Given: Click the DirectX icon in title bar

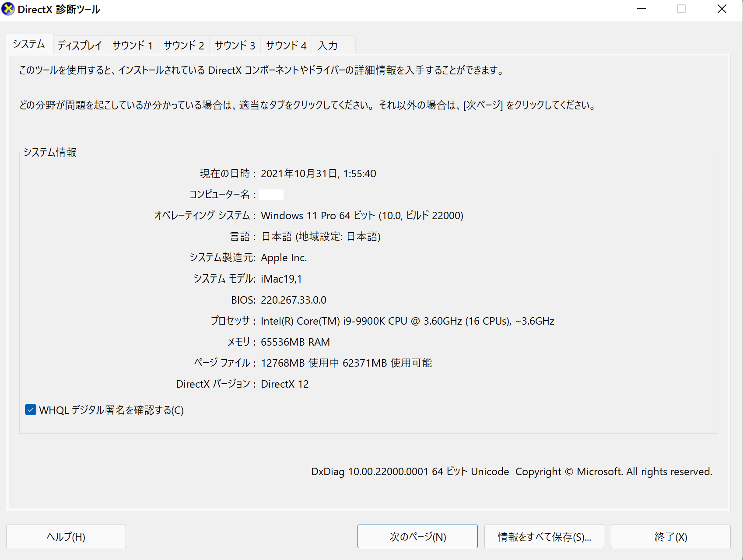Looking at the screenshot, I should (8, 9).
